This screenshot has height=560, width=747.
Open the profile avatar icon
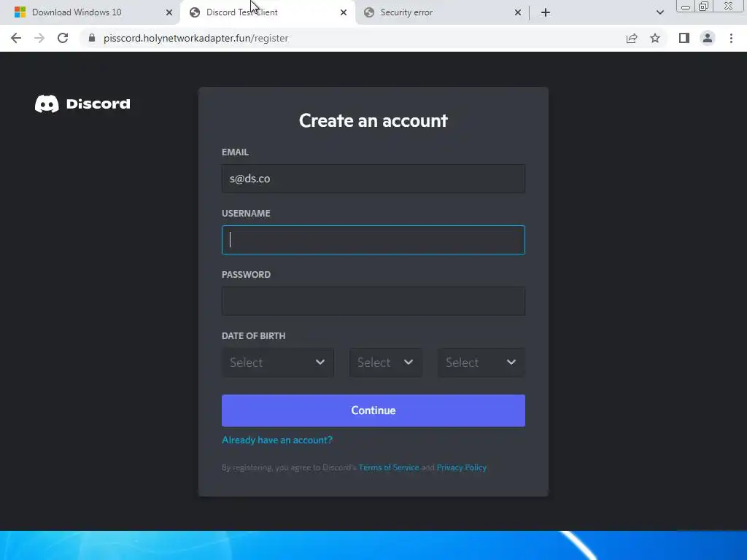point(708,38)
